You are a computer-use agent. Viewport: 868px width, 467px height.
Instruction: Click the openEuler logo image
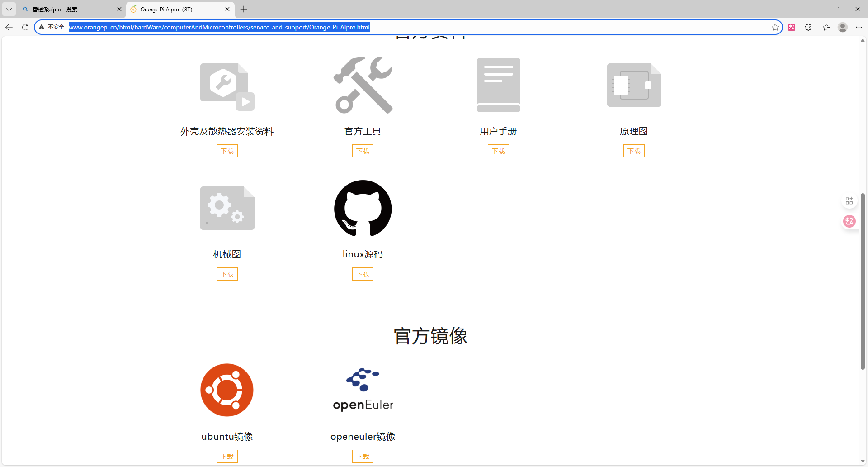click(363, 388)
